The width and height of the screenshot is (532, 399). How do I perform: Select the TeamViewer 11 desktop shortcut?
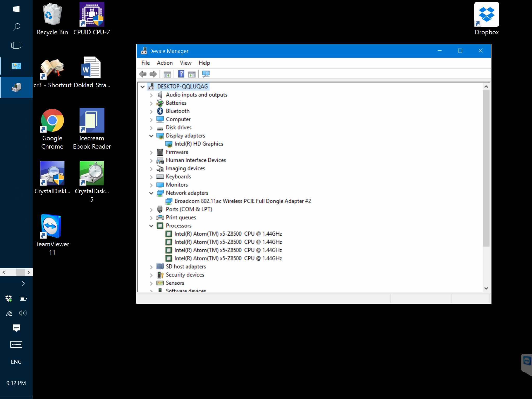(52, 235)
